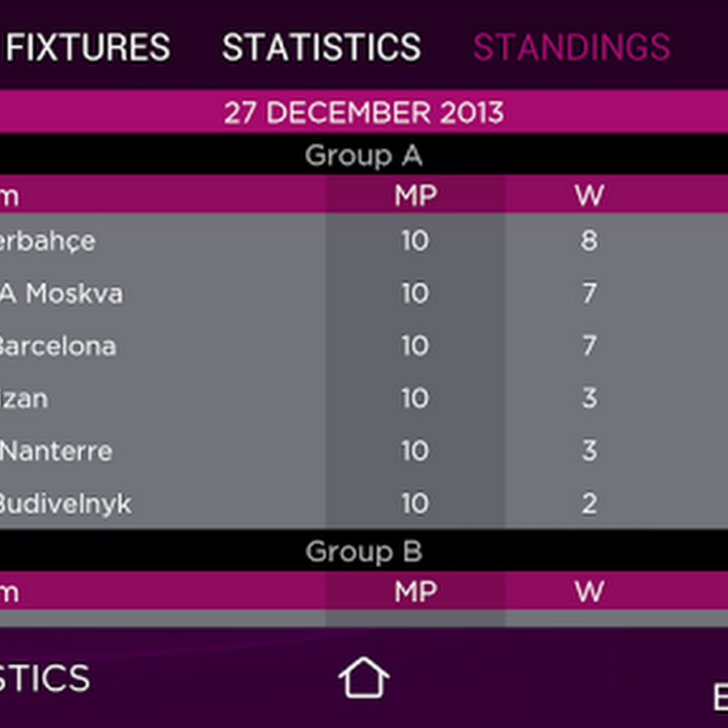Tap the MP column header under Group B

click(x=416, y=592)
